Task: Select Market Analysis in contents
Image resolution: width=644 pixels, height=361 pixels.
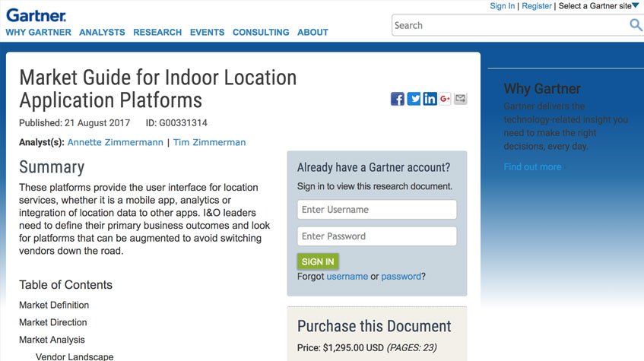Action: 52,340
